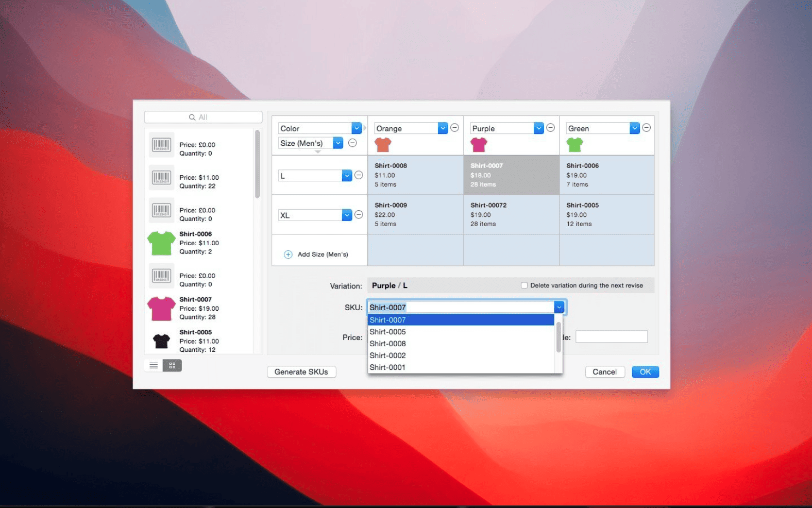The width and height of the screenshot is (812, 508).
Task: Enable Delete variation during the next revise
Action: pyautogui.click(x=524, y=285)
